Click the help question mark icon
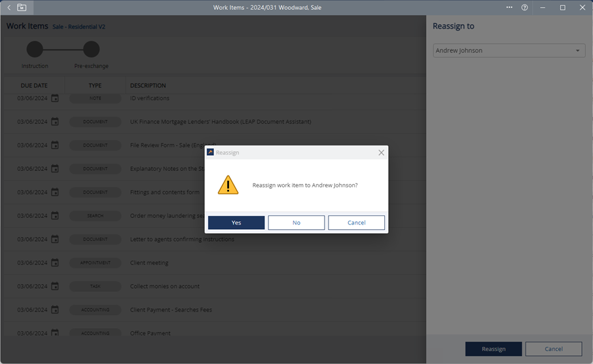593x364 pixels. pyautogui.click(x=524, y=8)
